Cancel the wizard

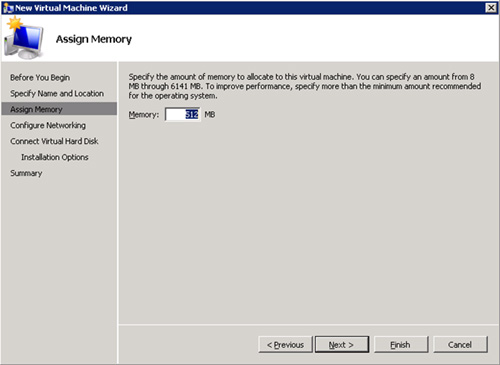pyautogui.click(x=460, y=345)
